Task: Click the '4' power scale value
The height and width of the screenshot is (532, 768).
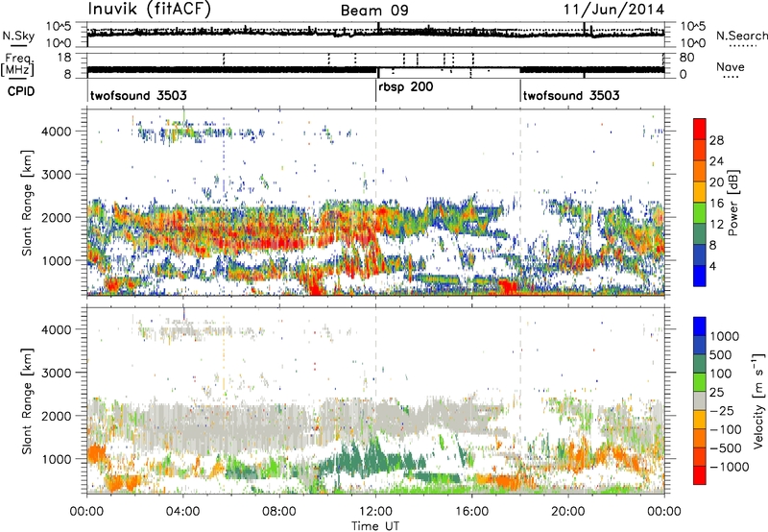Action: [x=712, y=267]
